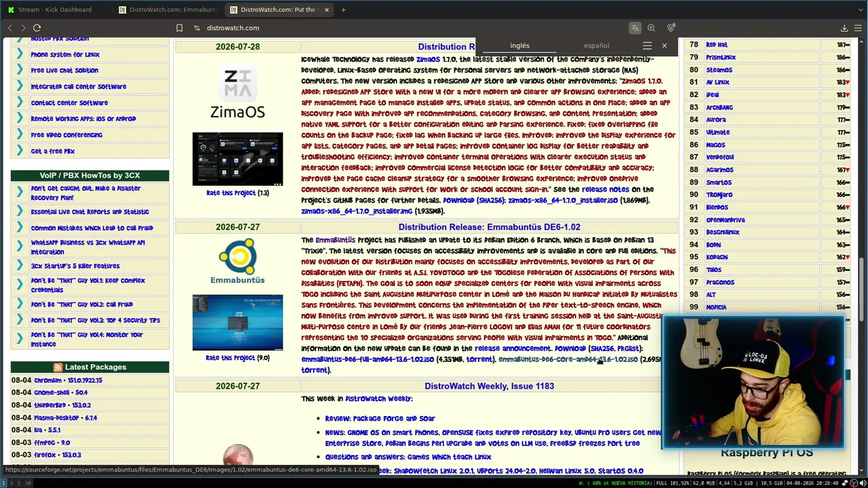Switch to 'DistroWatch.com: Emmabuntüs' tab

pyautogui.click(x=167, y=9)
